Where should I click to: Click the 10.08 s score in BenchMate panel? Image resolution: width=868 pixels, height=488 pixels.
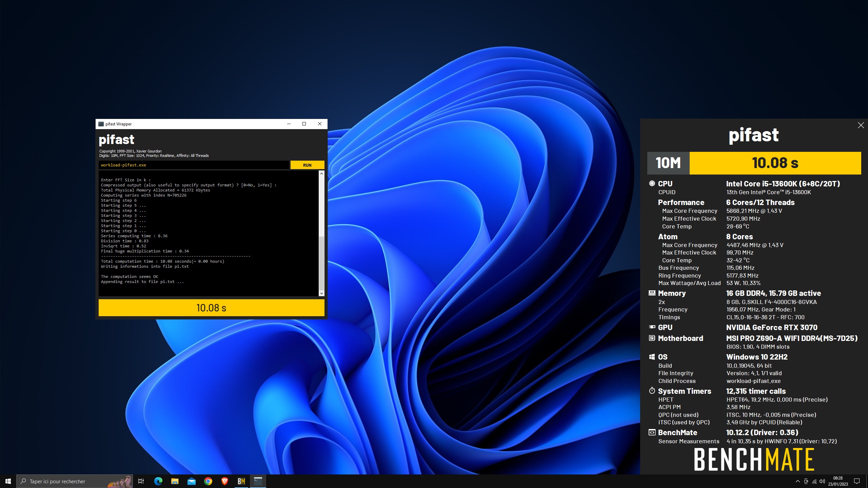click(775, 163)
